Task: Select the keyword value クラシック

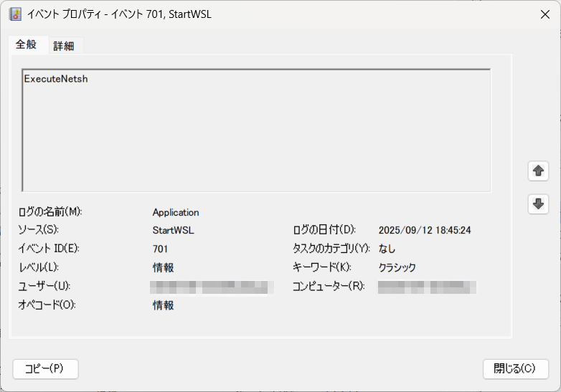Action: (397, 268)
